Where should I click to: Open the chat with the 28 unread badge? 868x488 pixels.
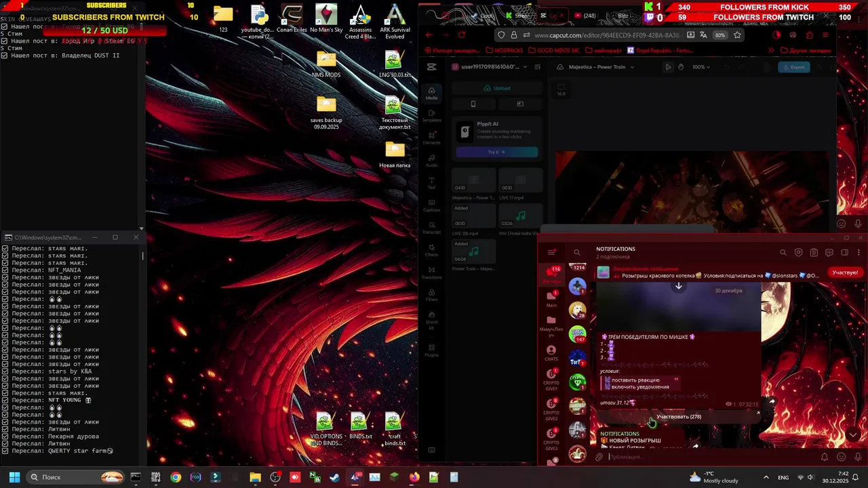[x=578, y=310]
